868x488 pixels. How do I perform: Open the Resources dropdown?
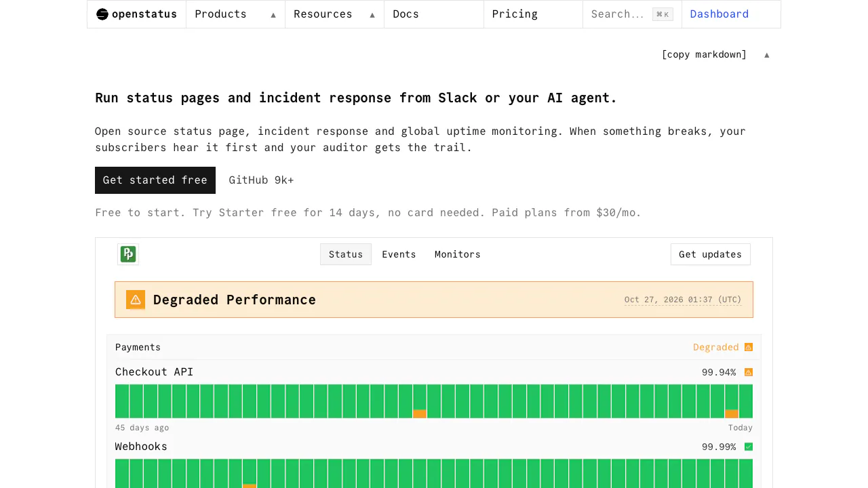click(334, 14)
